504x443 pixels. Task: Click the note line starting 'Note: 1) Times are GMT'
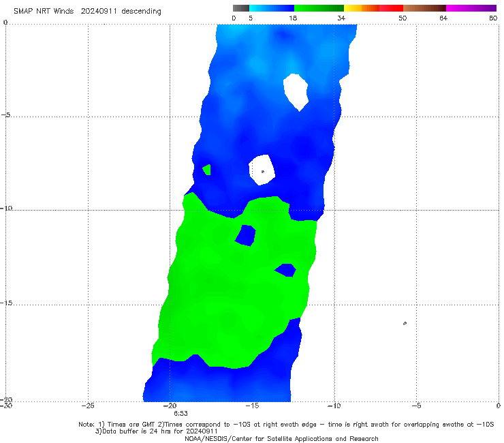pos(286,425)
